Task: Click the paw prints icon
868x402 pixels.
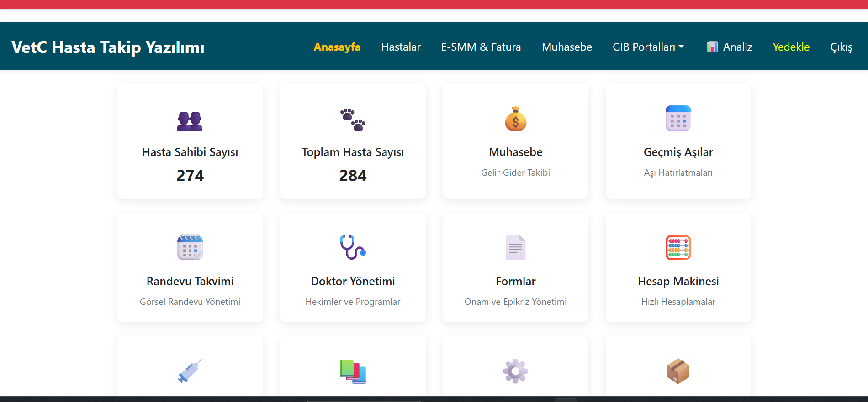Action: click(x=353, y=120)
